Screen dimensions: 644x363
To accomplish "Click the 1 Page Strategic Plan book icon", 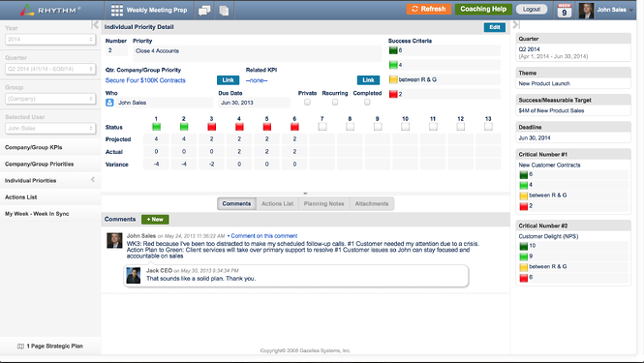I will click(x=20, y=347).
